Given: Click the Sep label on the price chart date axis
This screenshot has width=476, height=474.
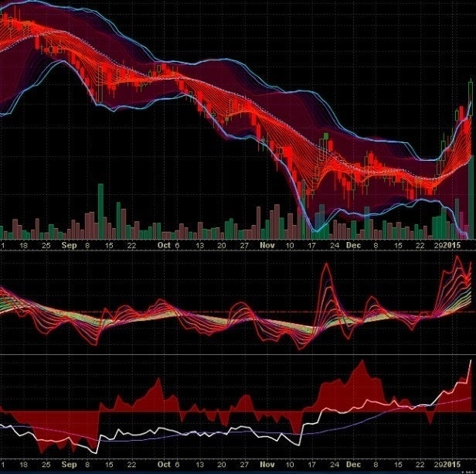Looking at the screenshot, I should 70,245.
